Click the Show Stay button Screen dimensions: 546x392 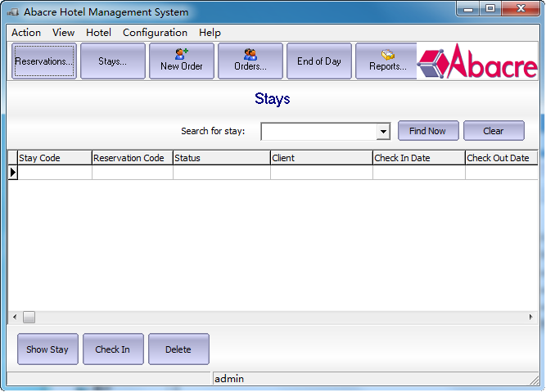coord(47,349)
